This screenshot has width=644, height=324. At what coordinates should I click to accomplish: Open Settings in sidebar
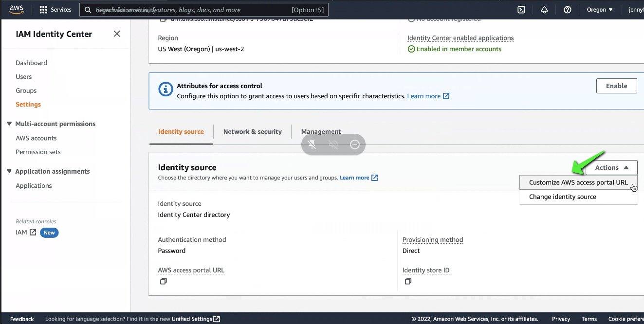click(28, 104)
